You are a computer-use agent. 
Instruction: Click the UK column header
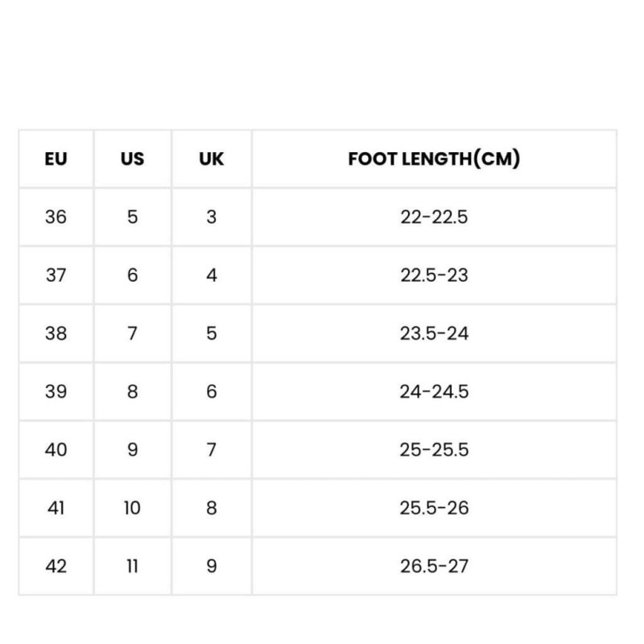coord(212,159)
